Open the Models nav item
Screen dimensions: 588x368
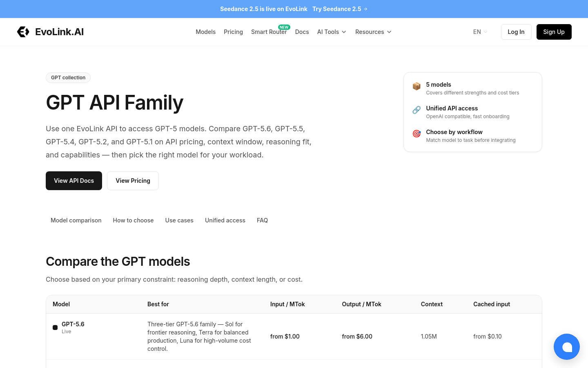205,32
